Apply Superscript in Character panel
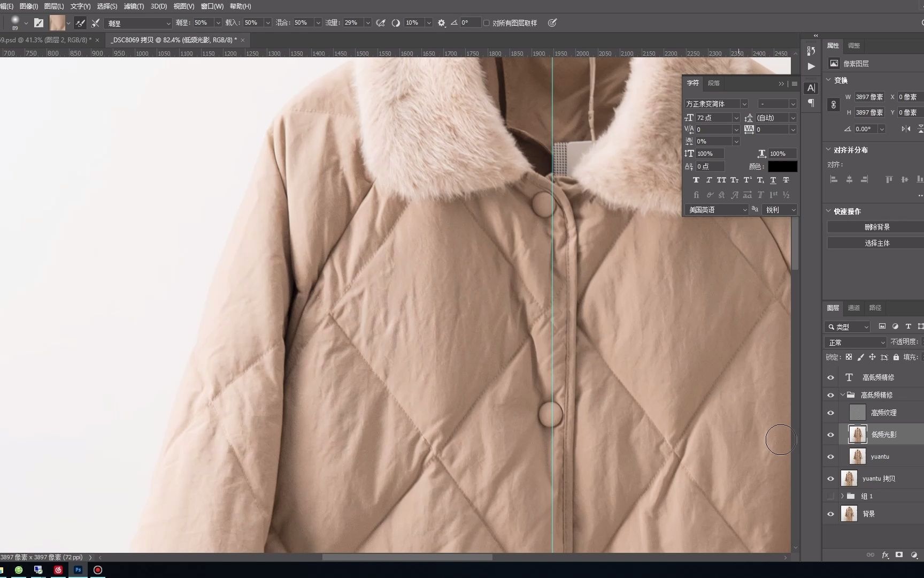This screenshot has height=578, width=924. pos(748,180)
